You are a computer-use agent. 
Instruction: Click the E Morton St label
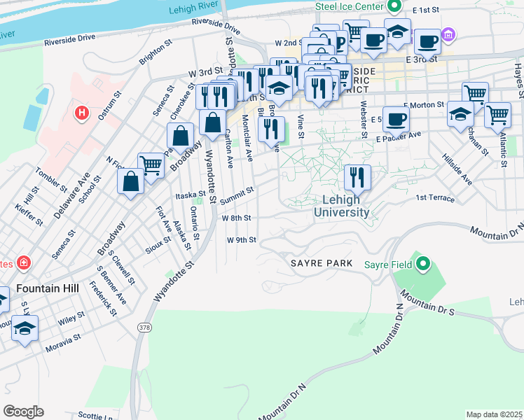click(x=424, y=105)
